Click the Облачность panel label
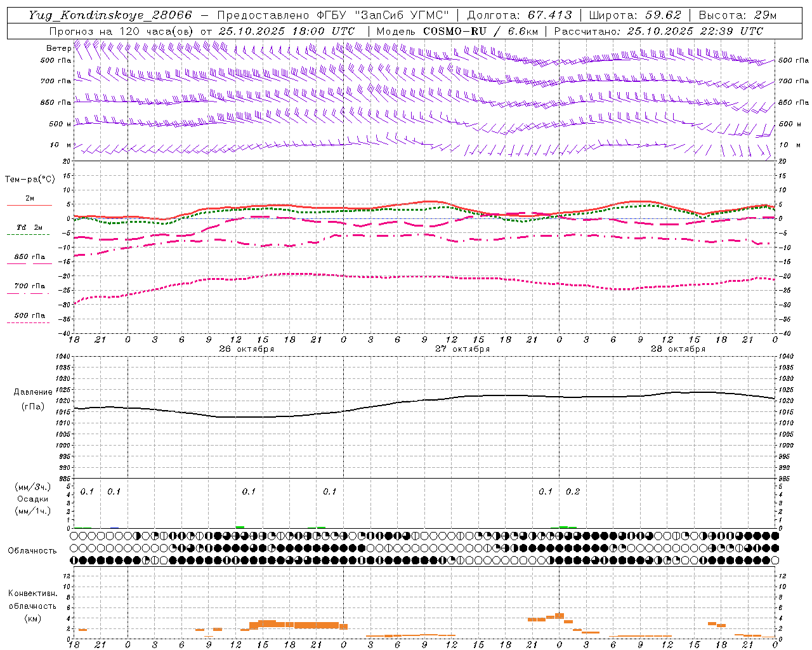Image resolution: width=812 pixels, height=650 pixels. [32, 551]
